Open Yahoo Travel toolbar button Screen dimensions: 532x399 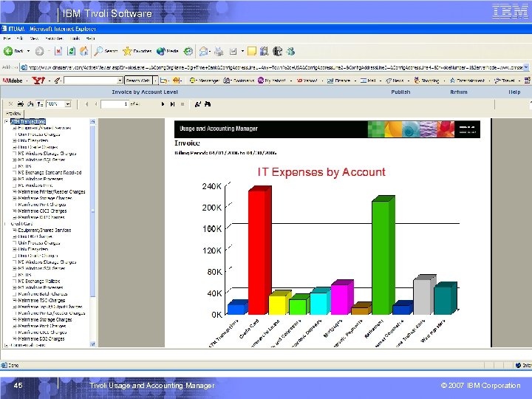click(x=505, y=81)
